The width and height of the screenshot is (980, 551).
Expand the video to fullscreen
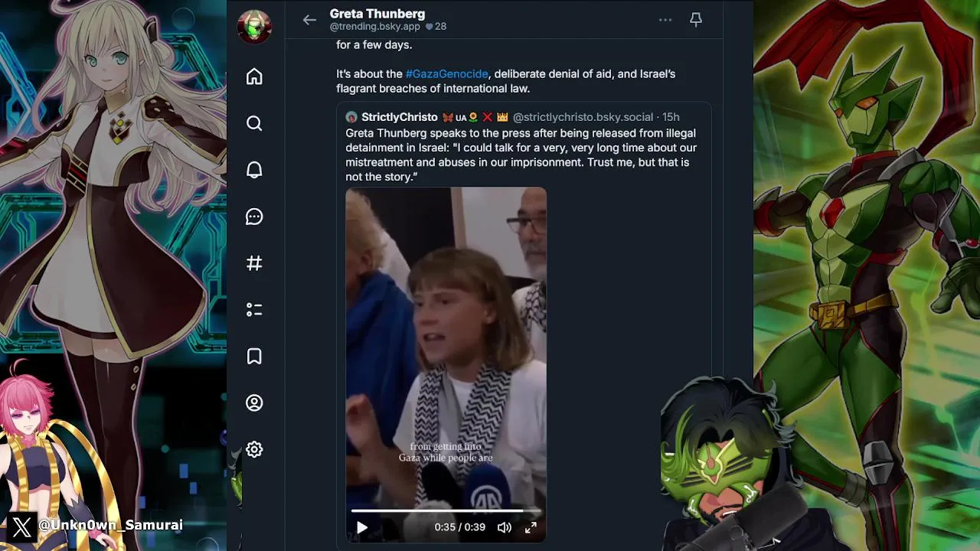(531, 527)
